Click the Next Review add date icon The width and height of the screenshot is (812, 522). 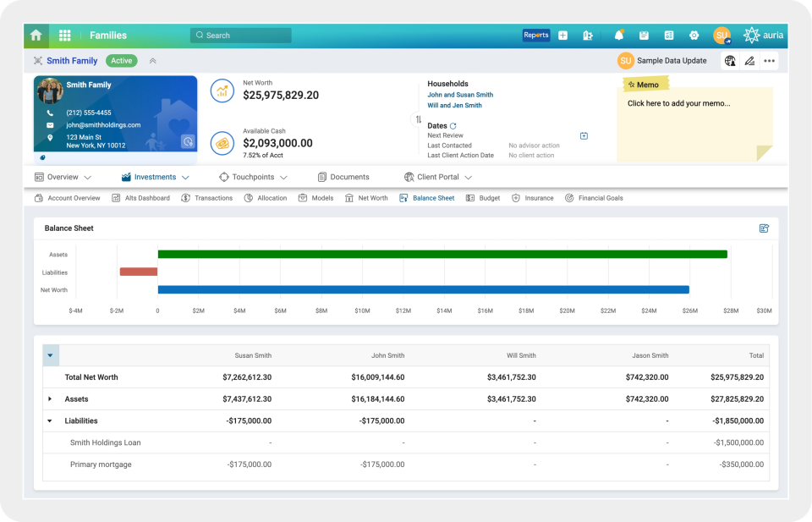pos(584,135)
